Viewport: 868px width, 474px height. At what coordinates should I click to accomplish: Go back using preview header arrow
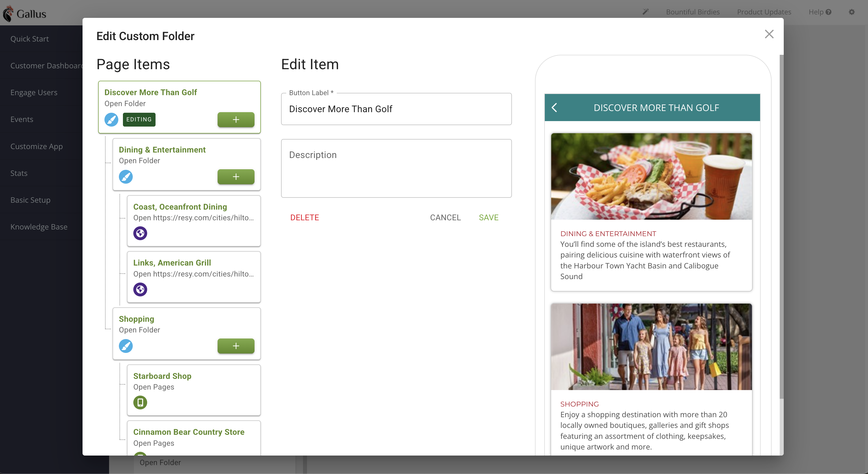(554, 108)
